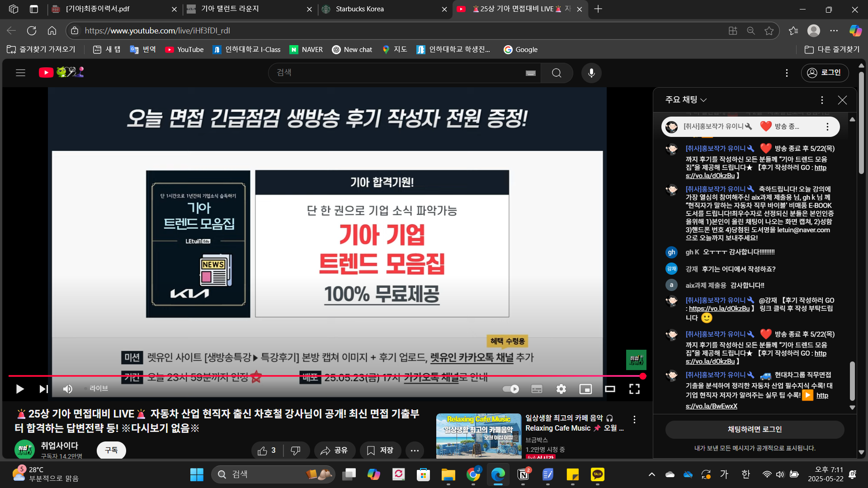This screenshot has height=488, width=868.
Task: Click the 저장 save button
Action: pos(380,450)
